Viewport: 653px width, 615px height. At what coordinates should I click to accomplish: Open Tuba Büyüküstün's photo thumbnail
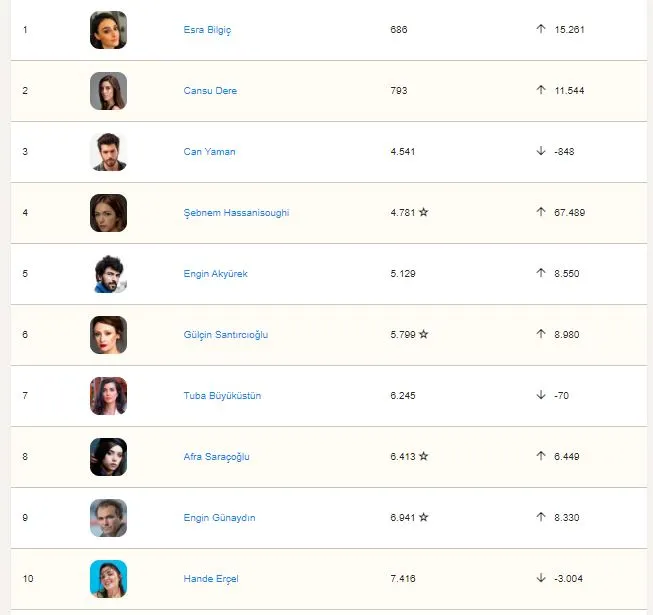(x=108, y=396)
